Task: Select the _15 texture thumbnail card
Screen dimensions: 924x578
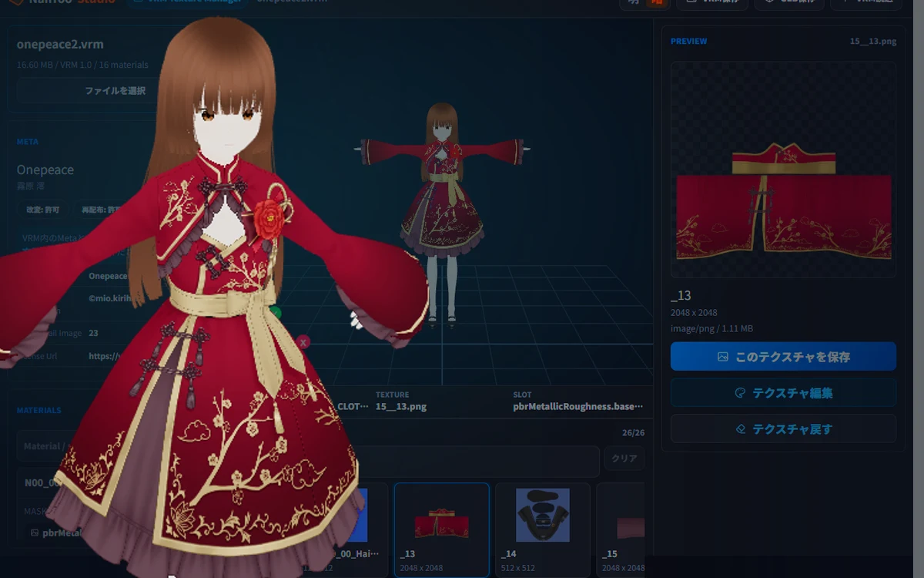Action: 621,529
